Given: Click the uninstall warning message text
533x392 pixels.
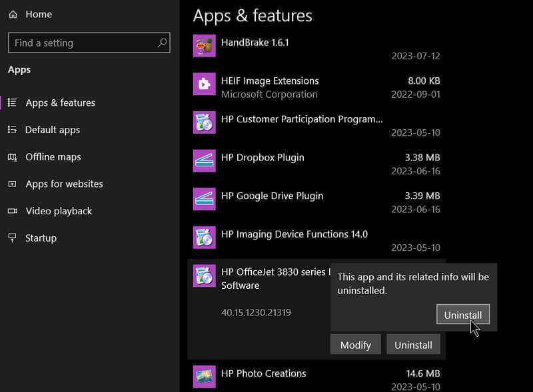Looking at the screenshot, I should point(413,284).
